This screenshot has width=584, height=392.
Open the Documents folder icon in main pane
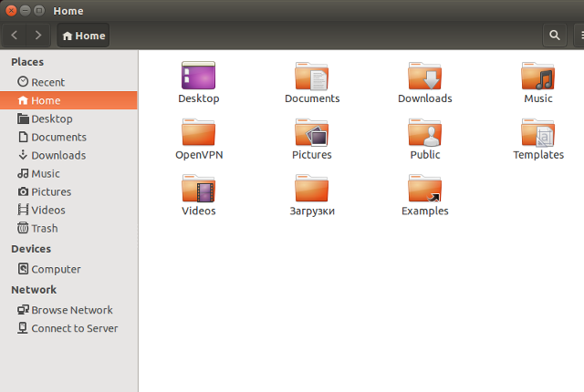[312, 77]
